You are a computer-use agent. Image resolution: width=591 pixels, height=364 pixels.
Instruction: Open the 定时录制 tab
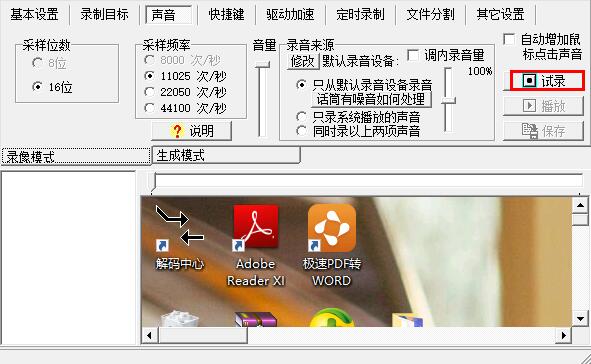coord(360,15)
